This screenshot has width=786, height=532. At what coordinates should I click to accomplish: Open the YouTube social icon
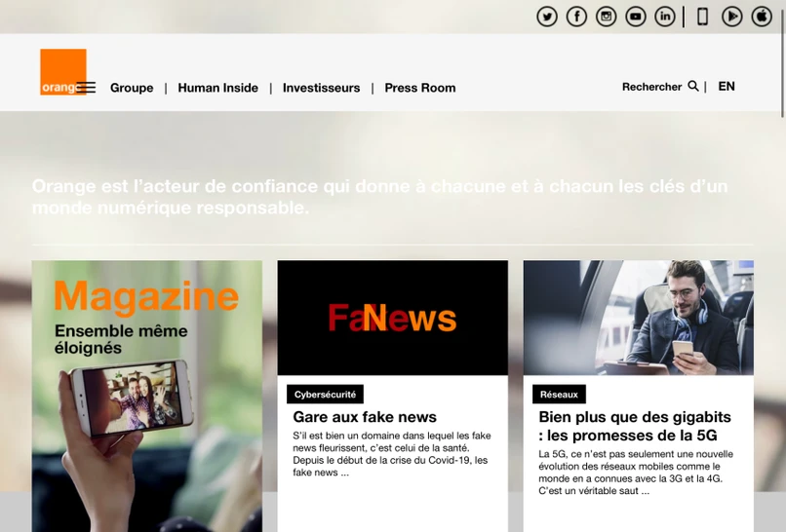click(x=636, y=17)
